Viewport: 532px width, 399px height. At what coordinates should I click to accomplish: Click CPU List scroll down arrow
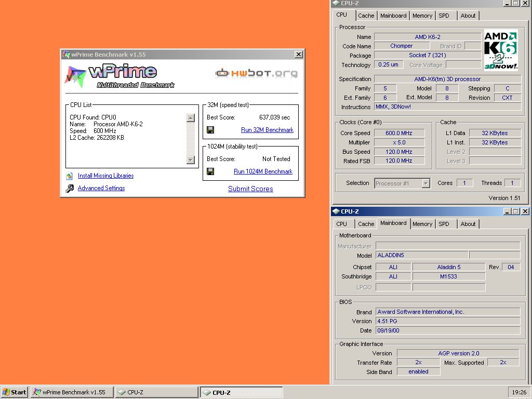pos(191,160)
